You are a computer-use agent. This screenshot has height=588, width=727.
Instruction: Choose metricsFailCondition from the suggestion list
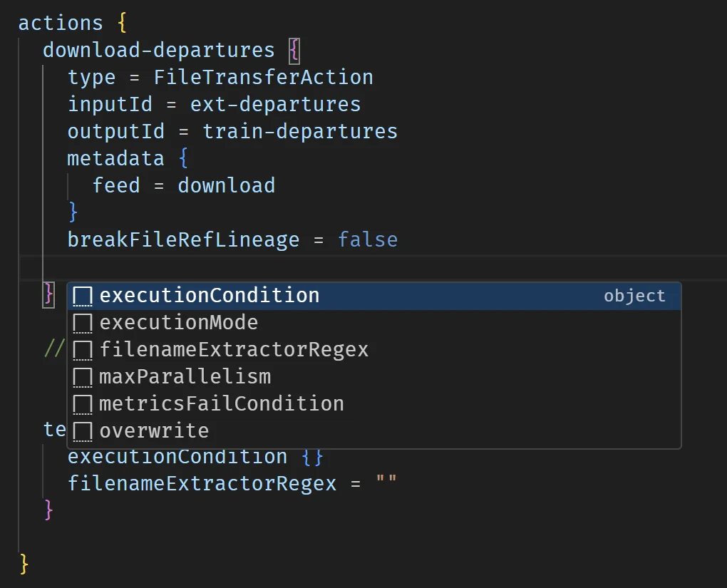[220, 403]
